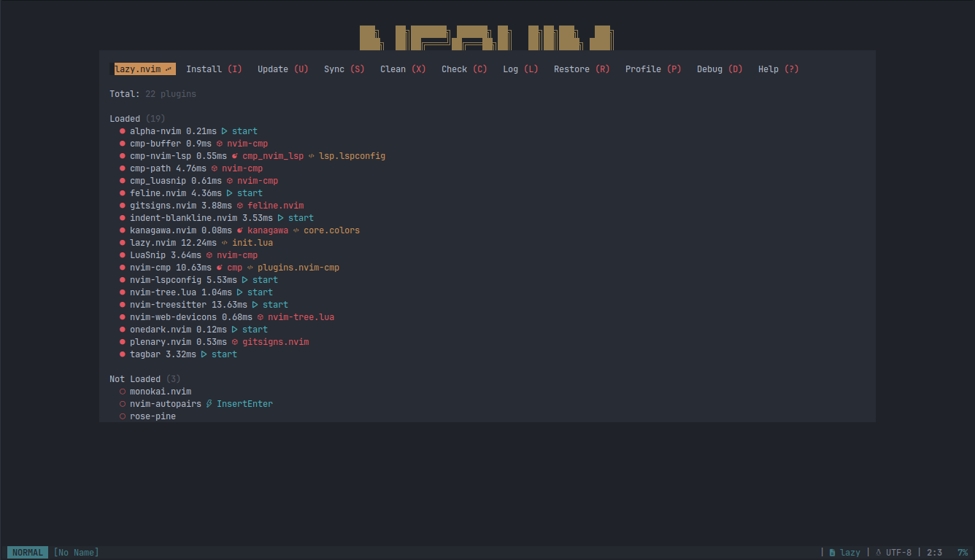
Task: Click the red bullet beside alpha-nvim
Action: point(123,131)
